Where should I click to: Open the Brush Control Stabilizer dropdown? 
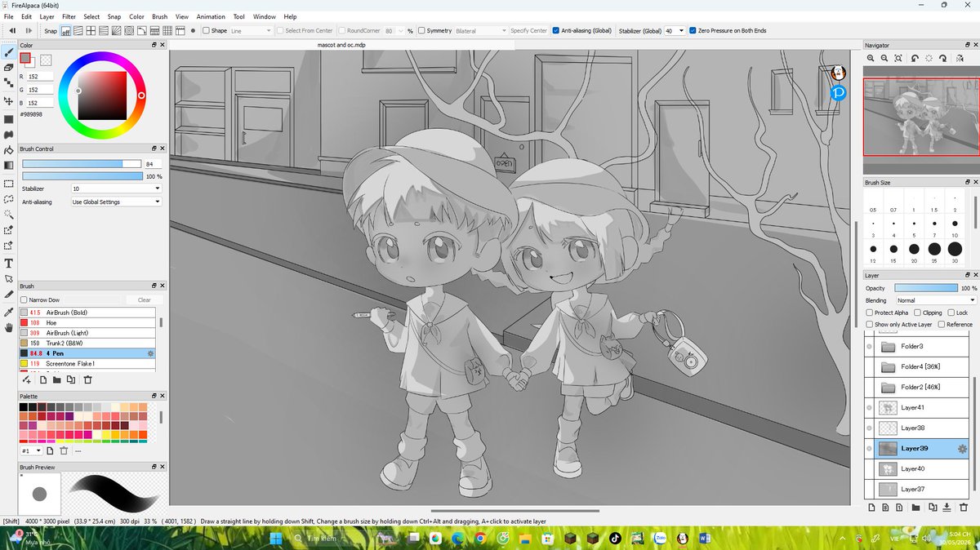coord(117,189)
